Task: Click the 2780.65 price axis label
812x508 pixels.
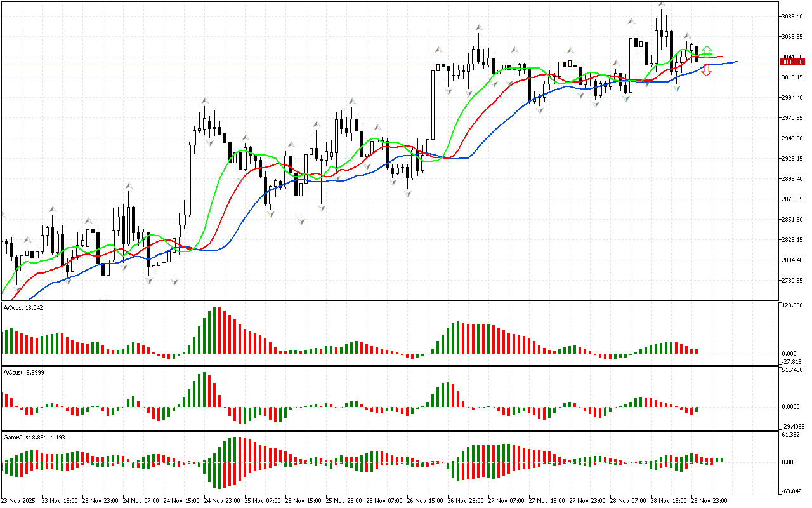Action: (792, 280)
